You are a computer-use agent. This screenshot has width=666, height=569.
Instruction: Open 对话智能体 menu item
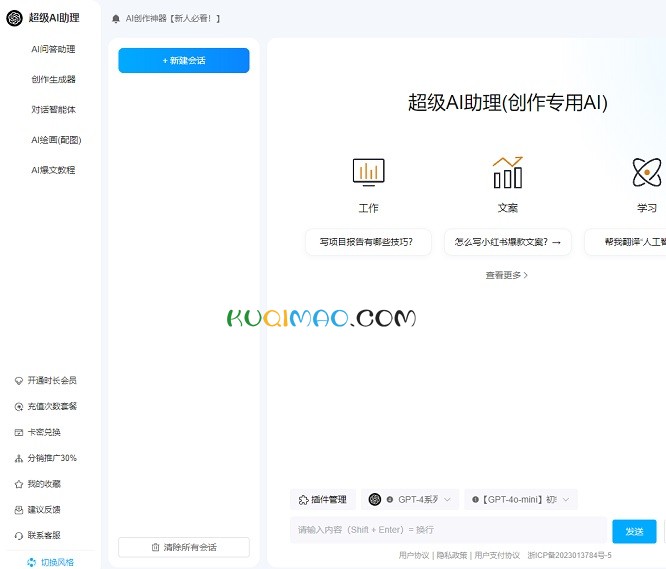click(x=53, y=110)
